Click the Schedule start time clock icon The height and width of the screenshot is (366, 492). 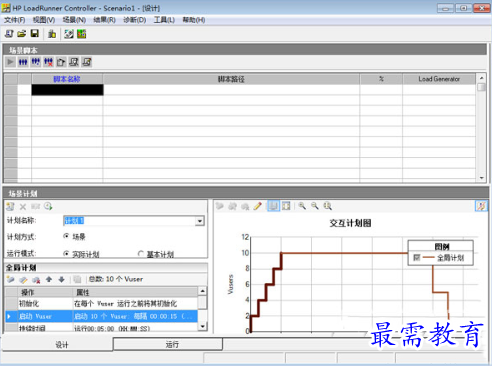(48, 206)
